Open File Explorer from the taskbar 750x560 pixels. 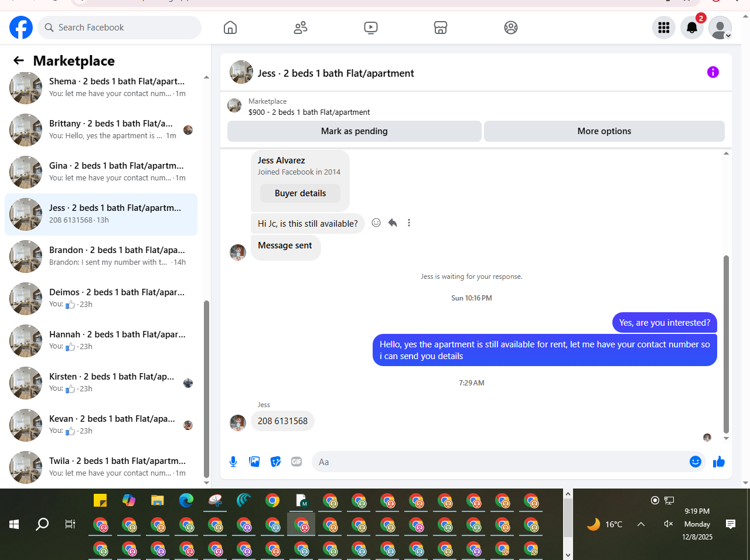158,500
